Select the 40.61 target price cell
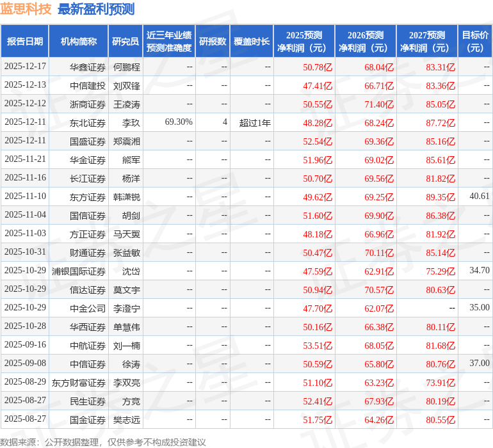493x448 pixels. pos(479,196)
